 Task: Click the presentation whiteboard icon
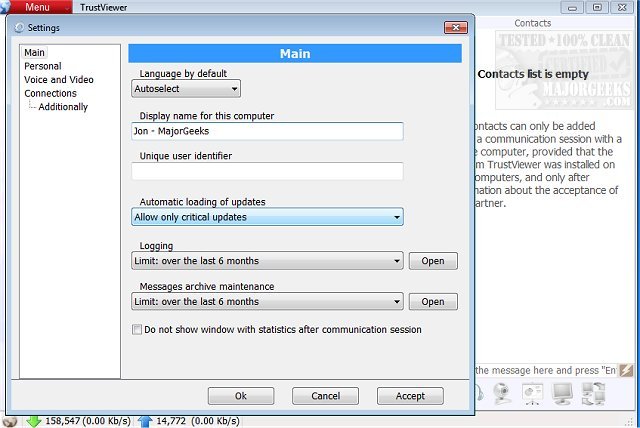(532, 394)
